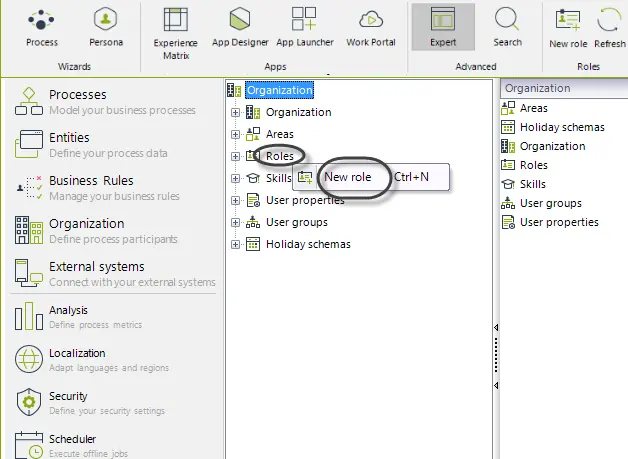Viewport: 628px width, 459px height.
Task: Expand the User groups node
Action: (236, 222)
